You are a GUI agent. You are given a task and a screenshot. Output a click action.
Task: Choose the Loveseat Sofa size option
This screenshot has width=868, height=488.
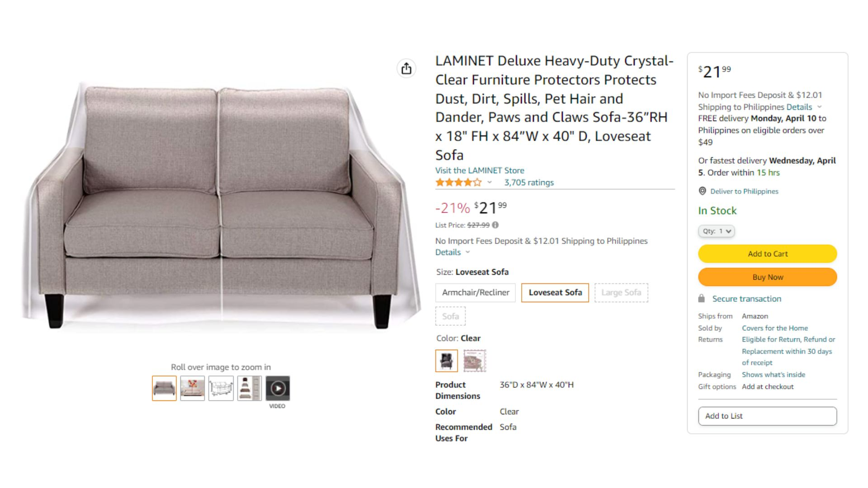click(555, 292)
